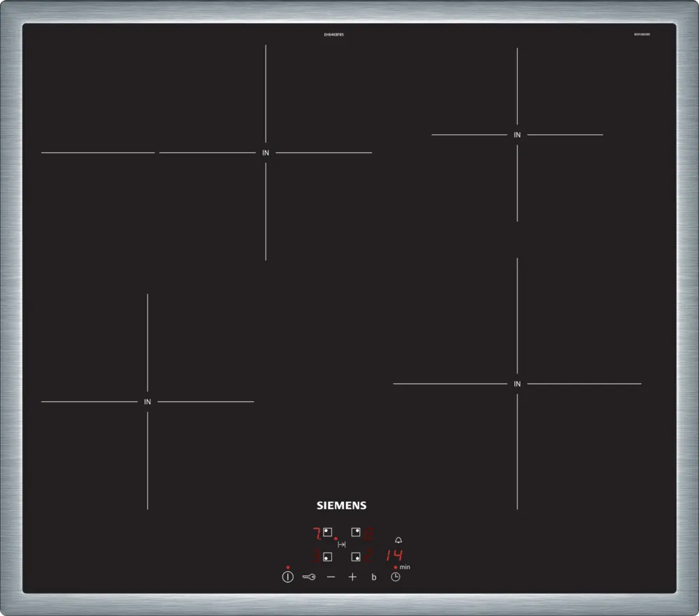Tap the red 14 minute timer display

(394, 556)
